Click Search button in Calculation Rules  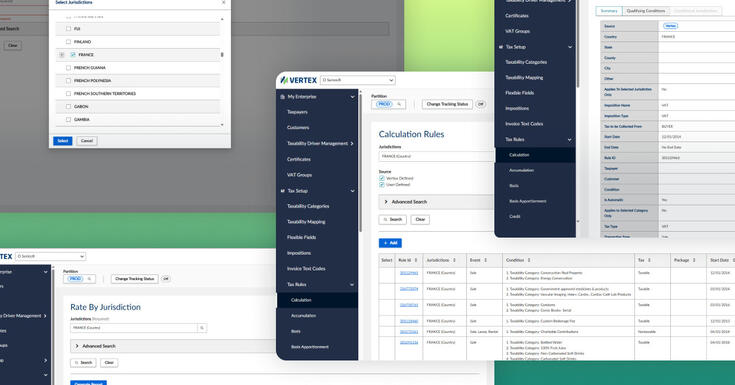pos(393,219)
